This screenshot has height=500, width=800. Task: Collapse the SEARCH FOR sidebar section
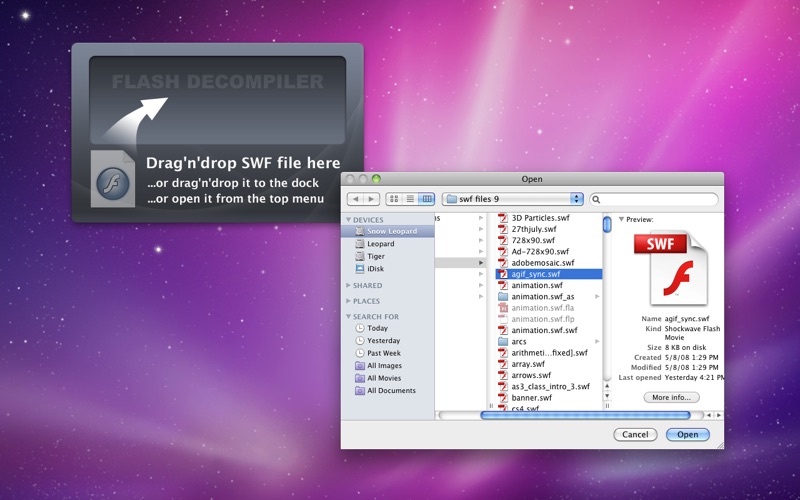(x=348, y=317)
